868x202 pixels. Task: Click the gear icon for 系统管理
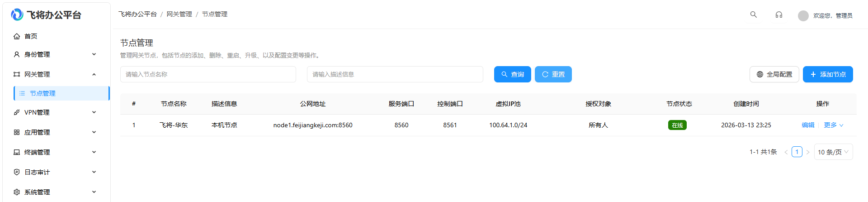[x=17, y=192]
